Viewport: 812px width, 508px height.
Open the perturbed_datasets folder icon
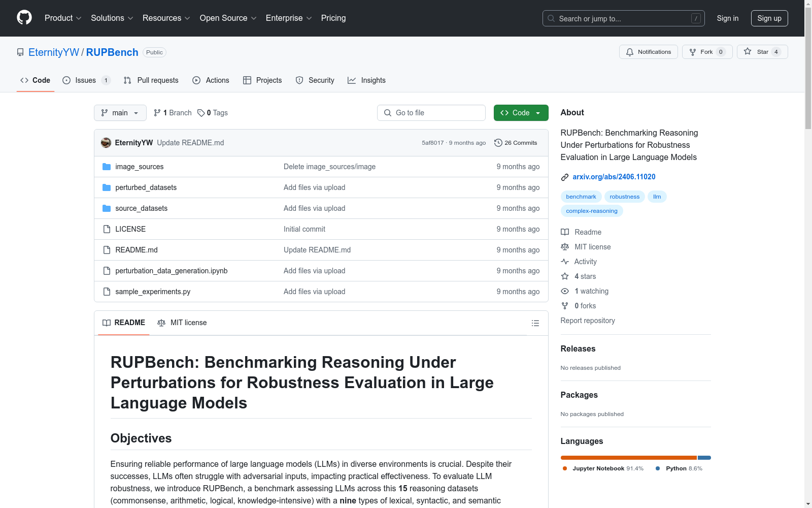point(107,187)
